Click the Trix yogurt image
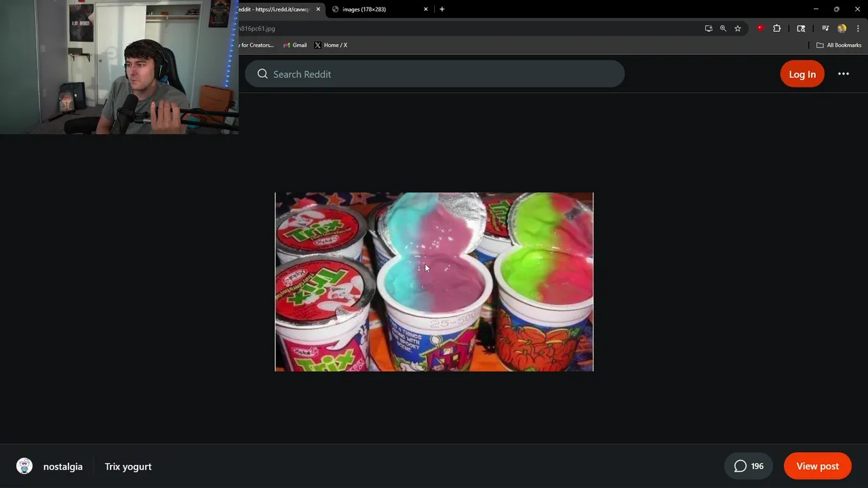The image size is (868, 488). coord(434,282)
